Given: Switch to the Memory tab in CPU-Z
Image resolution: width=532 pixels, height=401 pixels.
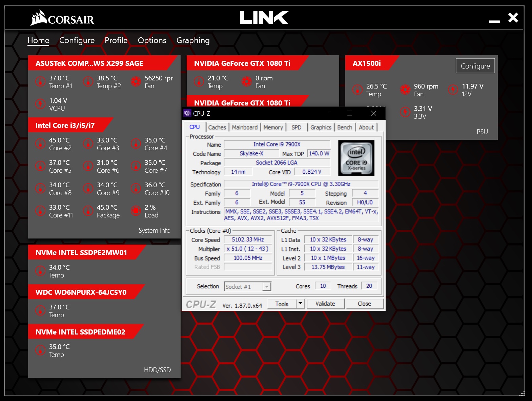Looking at the screenshot, I should pyautogui.click(x=273, y=127).
